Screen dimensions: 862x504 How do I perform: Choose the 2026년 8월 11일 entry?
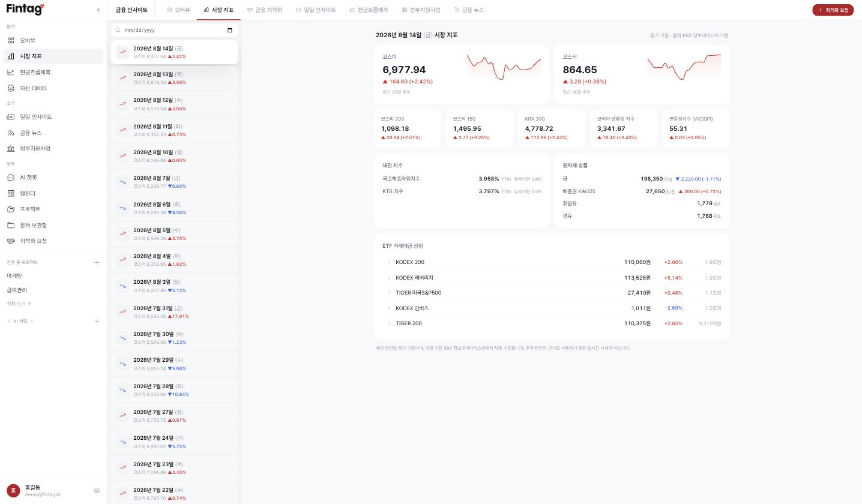click(x=175, y=130)
